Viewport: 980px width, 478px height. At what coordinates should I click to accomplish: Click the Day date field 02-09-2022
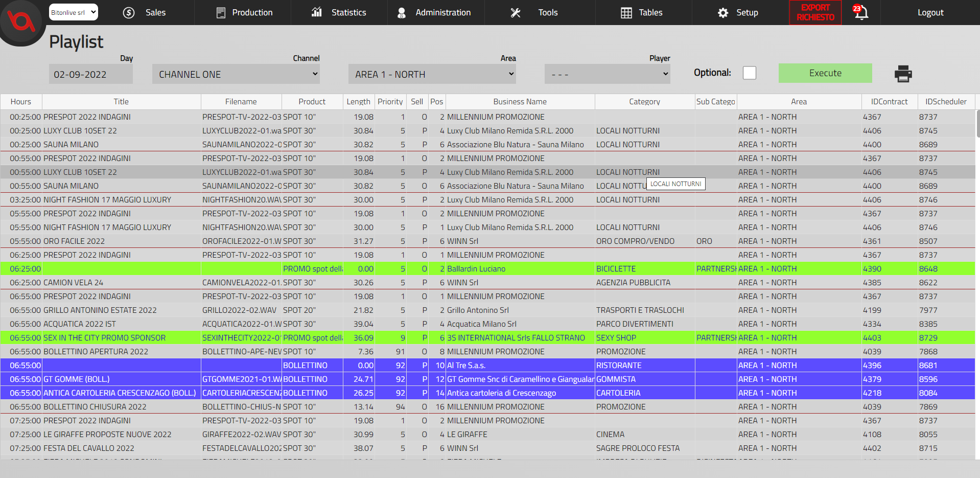click(x=91, y=74)
